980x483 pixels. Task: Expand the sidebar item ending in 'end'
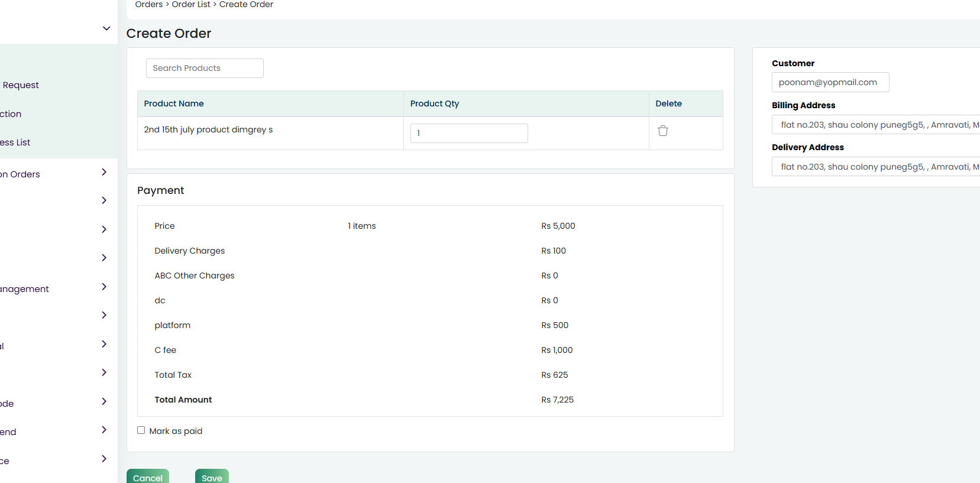104,430
